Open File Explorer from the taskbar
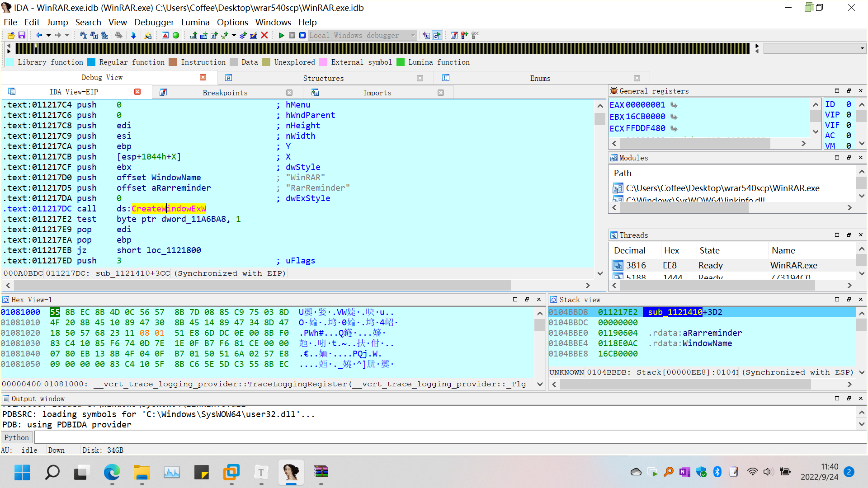Viewport: 868px width, 488px height. (x=142, y=472)
